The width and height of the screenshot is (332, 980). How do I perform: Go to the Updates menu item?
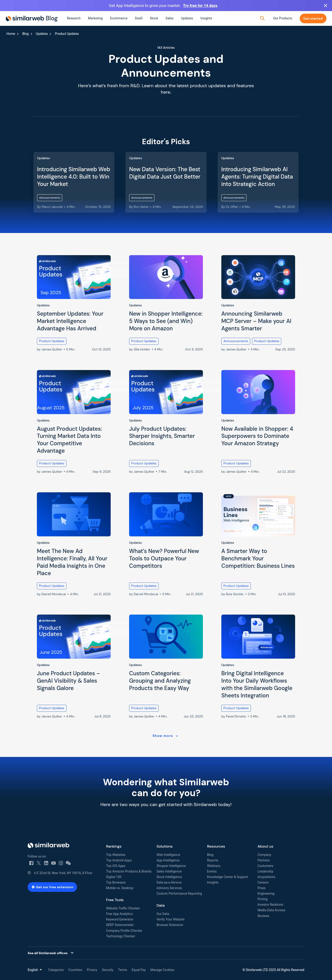187,18
